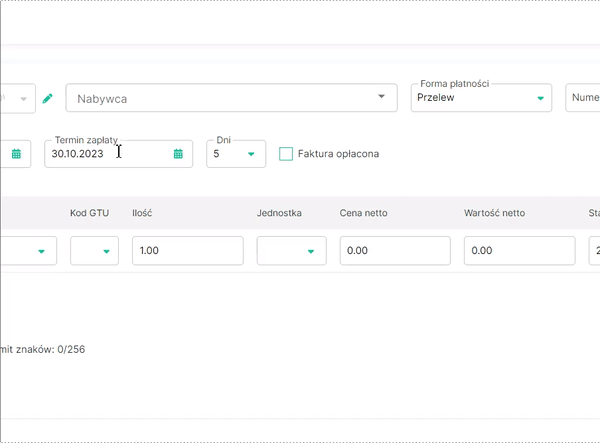Expand the Nabywca dropdown arrow
Screen dimensions: 600x443
click(381, 97)
